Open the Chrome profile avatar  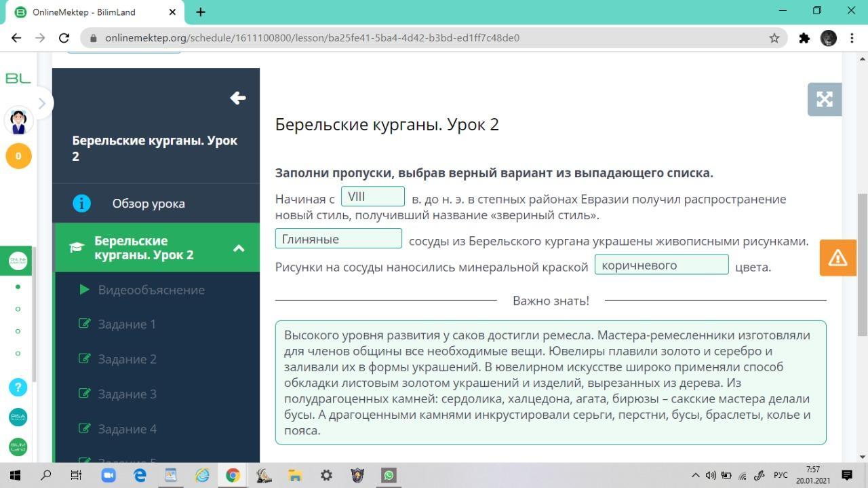[828, 38]
